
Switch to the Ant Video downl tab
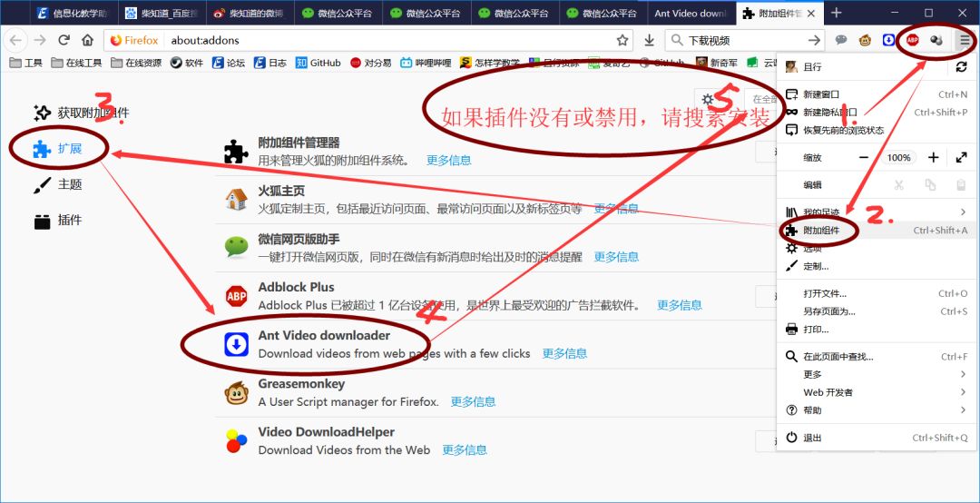click(x=691, y=13)
